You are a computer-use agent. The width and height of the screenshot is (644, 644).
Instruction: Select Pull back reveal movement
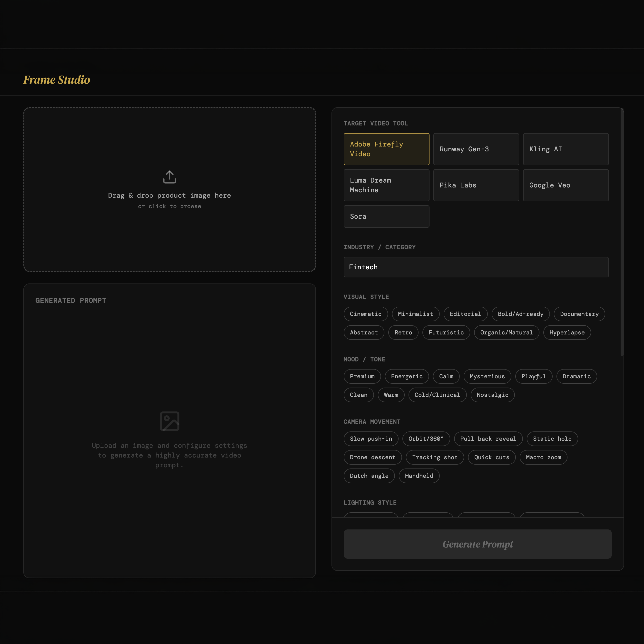[x=488, y=439]
